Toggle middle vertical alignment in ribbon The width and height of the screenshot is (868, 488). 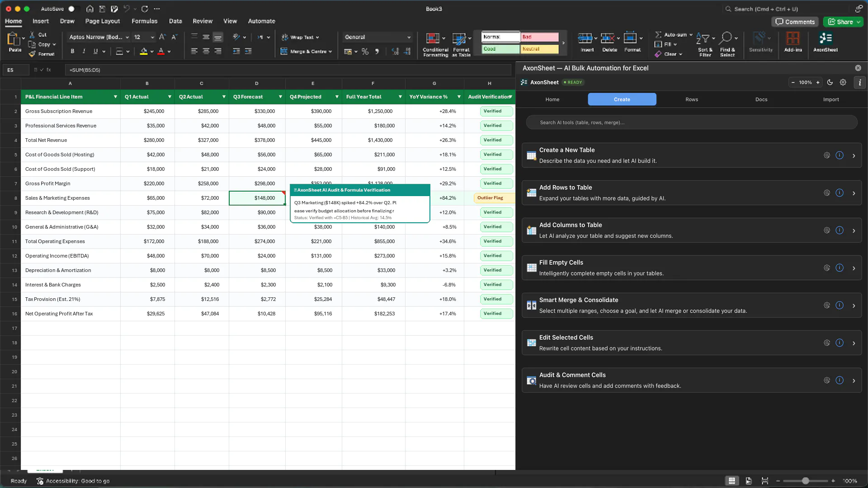pos(206,37)
